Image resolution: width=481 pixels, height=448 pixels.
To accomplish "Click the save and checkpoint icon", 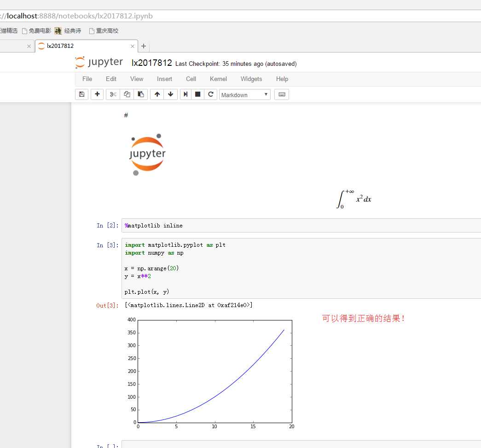I will (81, 94).
